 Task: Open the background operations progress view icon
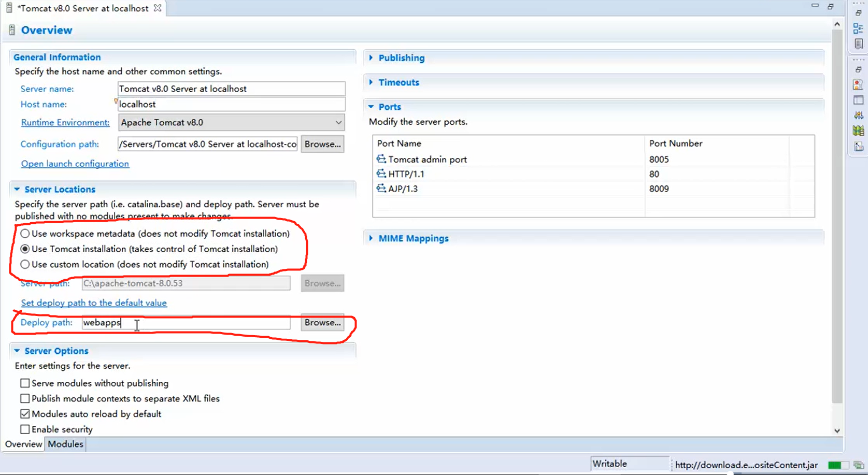tap(858, 465)
